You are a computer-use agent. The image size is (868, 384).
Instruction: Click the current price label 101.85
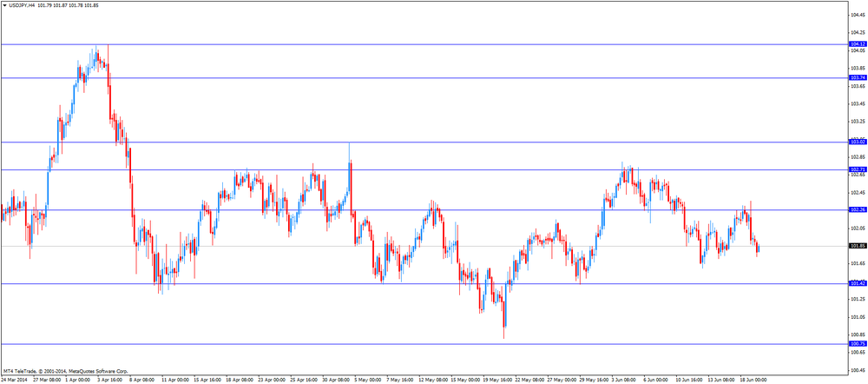click(858, 246)
